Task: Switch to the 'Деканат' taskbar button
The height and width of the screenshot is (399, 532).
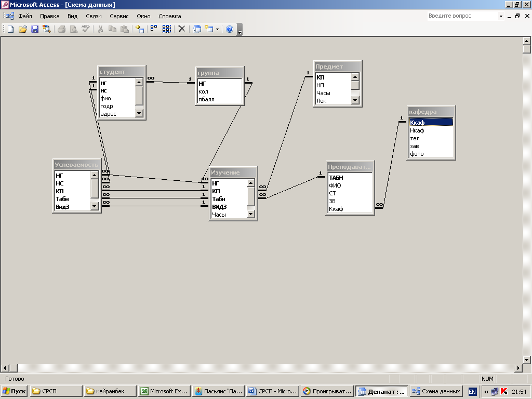Action: 381,391
